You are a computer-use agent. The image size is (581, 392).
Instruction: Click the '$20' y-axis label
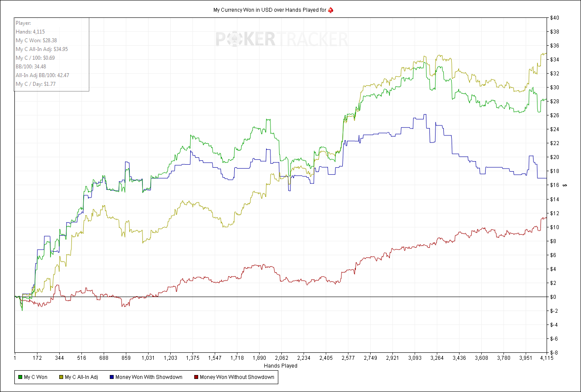(x=554, y=157)
